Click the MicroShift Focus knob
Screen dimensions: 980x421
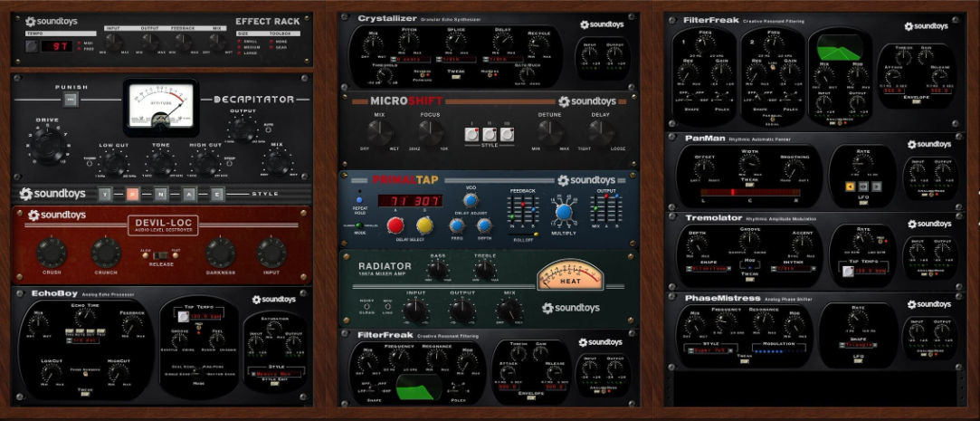point(431,132)
